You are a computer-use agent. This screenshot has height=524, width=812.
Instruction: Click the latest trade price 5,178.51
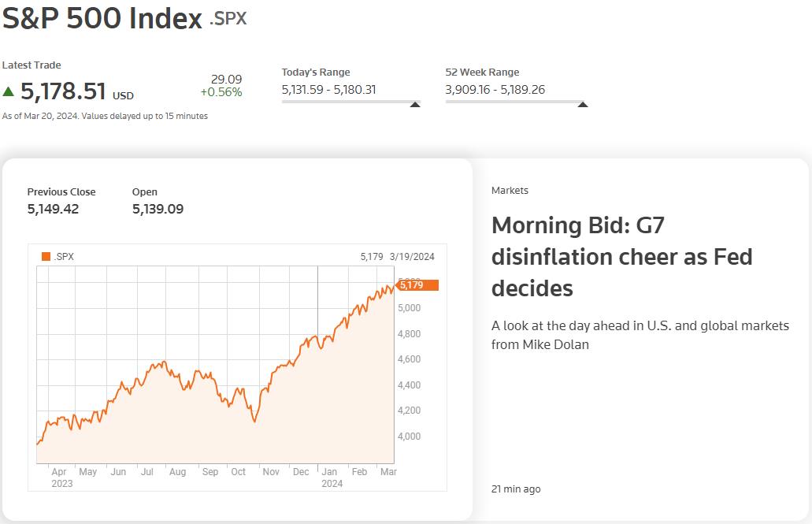[63, 91]
